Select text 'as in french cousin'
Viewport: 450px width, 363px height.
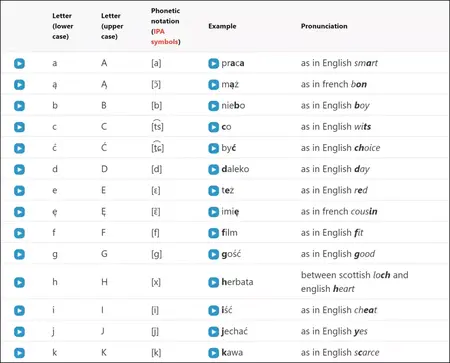[339, 212]
